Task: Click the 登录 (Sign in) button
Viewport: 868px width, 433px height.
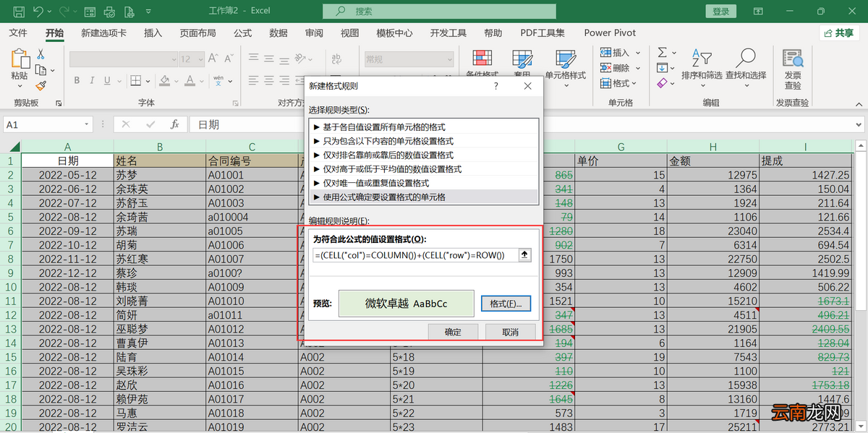Action: 720,11
